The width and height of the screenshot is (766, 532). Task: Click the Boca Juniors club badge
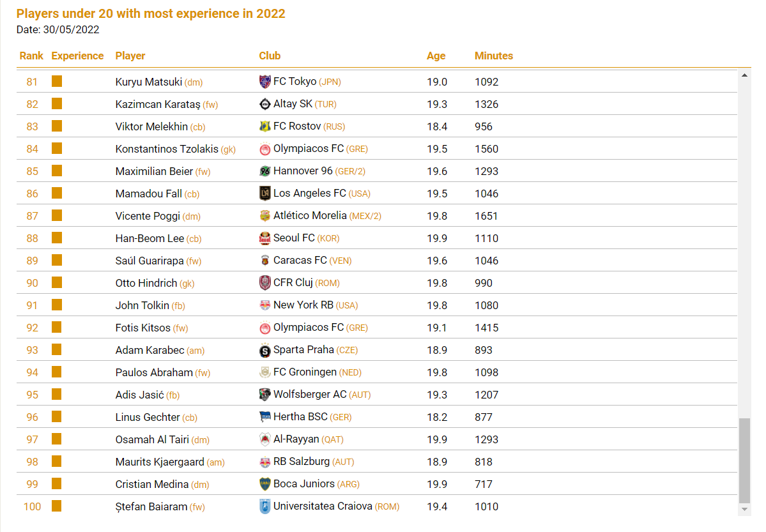pyautogui.click(x=265, y=484)
